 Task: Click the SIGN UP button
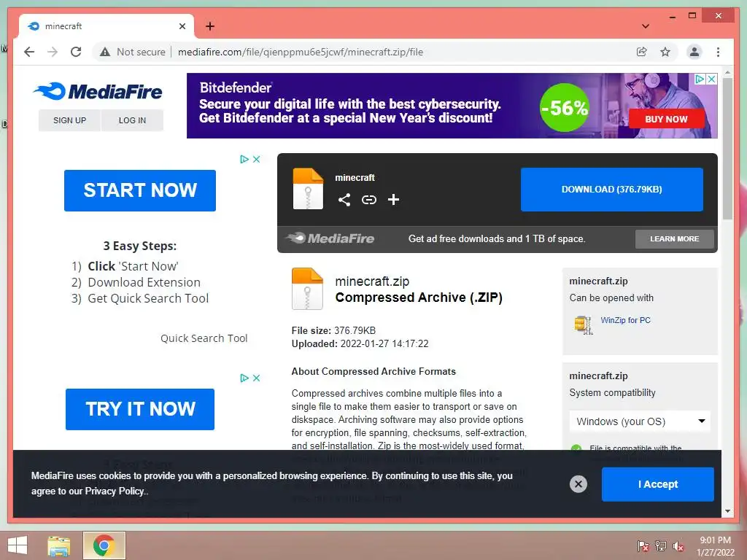(x=69, y=120)
